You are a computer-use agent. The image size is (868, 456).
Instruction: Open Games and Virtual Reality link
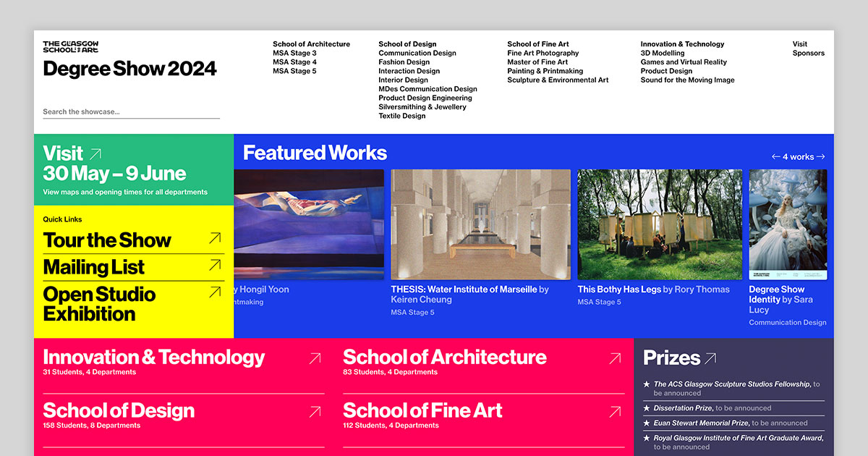684,62
